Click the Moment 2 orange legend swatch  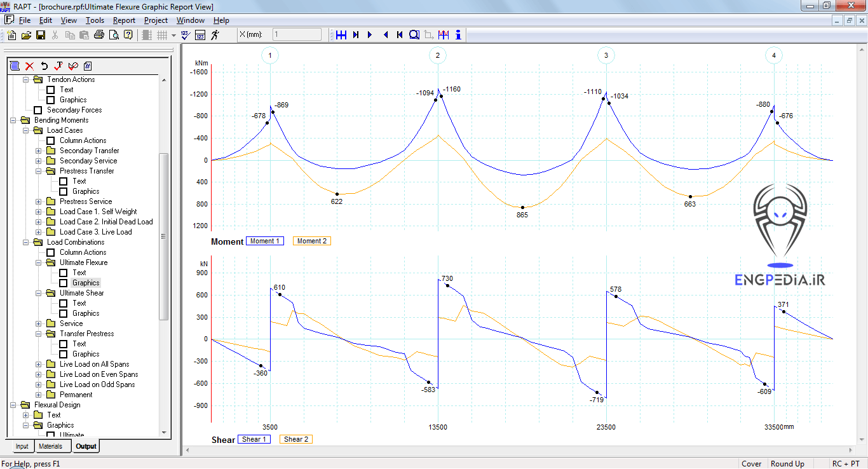(x=312, y=241)
